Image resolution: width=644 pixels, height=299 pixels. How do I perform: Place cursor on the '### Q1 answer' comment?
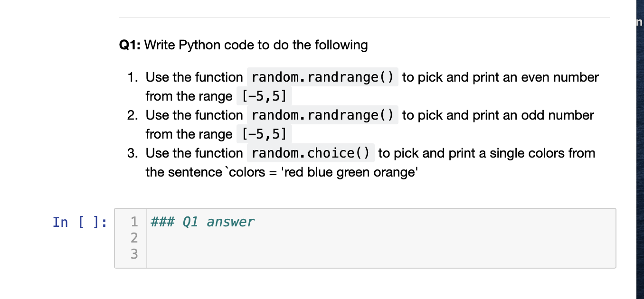coord(202,222)
